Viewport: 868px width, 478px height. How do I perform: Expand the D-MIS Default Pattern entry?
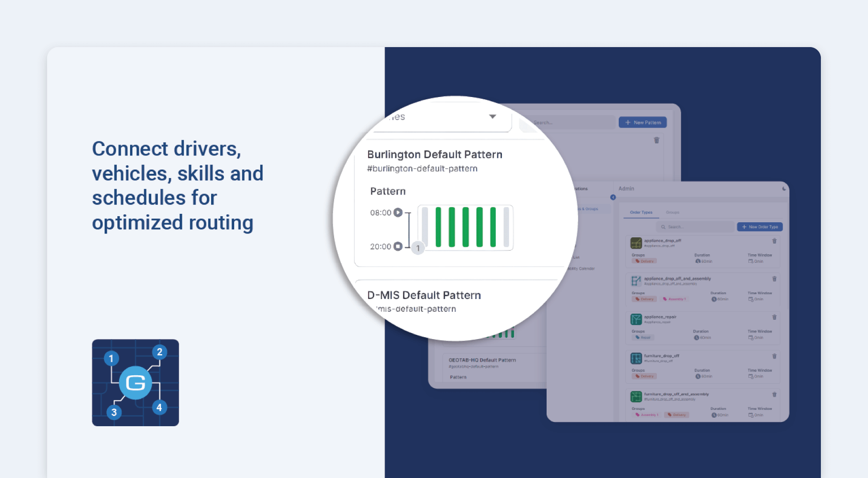424,295
